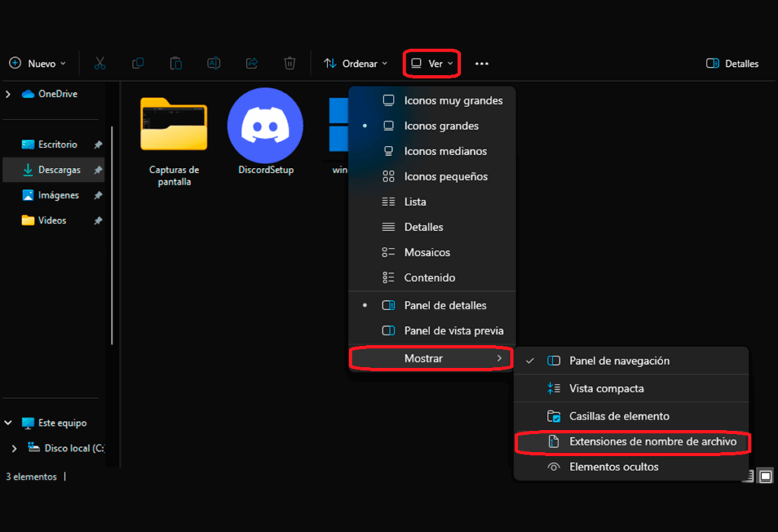The width and height of the screenshot is (778, 532).
Task: Click the 3 elementos status text
Action: click(x=31, y=477)
